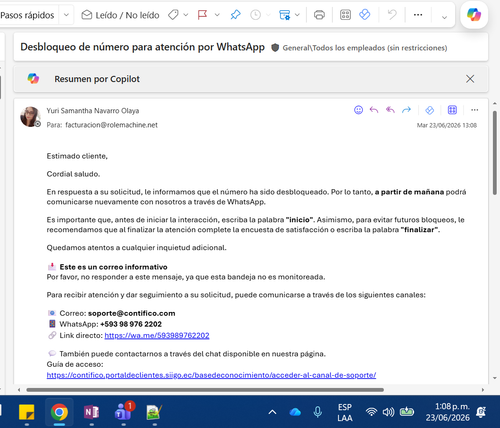Click the horizontal scrollbar right arrow
Image resolution: width=500 pixels, height=428 pixels.
click(x=483, y=390)
